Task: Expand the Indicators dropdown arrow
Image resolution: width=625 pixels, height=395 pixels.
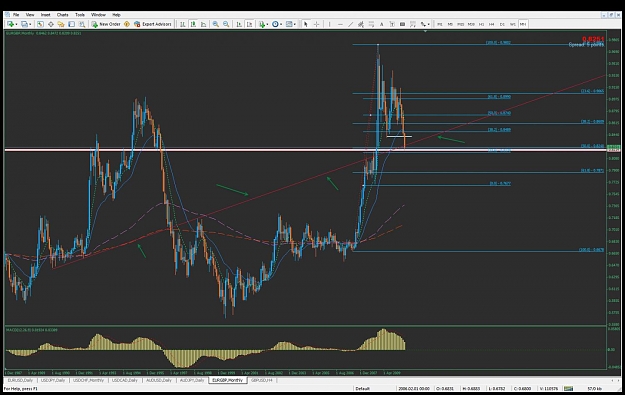Action: (x=267, y=24)
